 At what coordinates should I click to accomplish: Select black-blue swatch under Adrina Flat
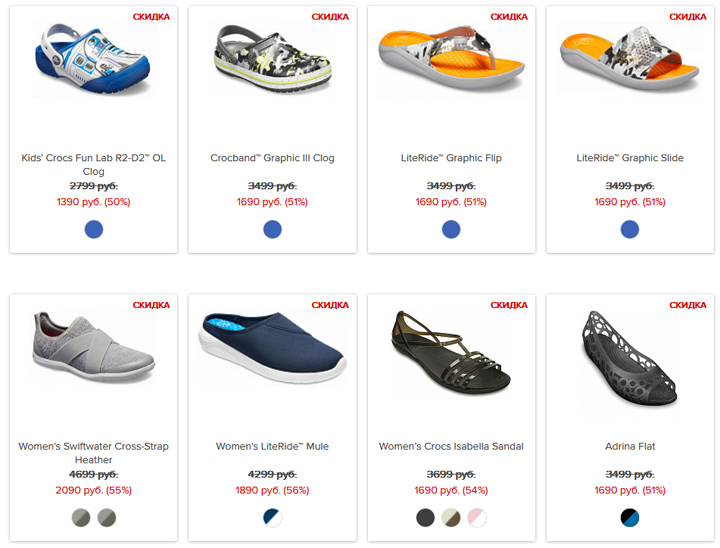630,518
